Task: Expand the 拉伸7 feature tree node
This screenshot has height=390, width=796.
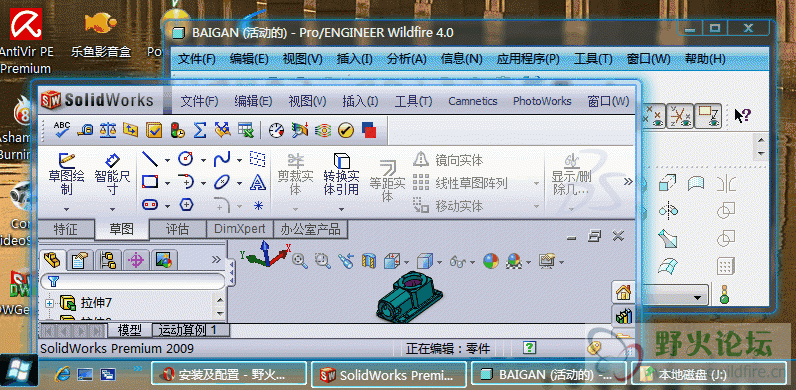Action: pos(49,303)
